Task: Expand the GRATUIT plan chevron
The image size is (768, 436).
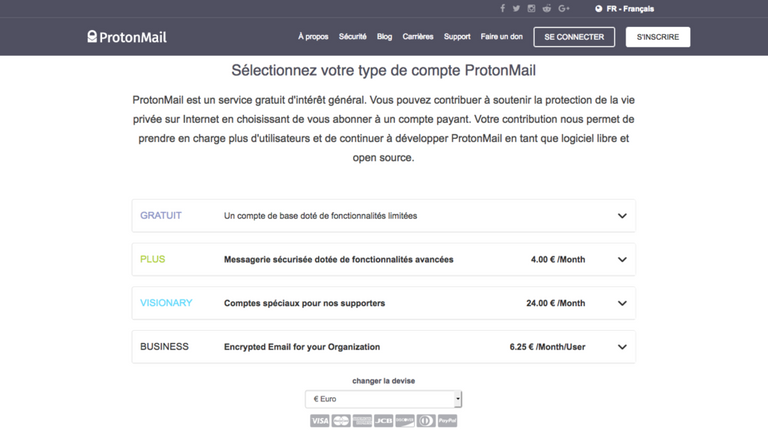Action: coord(622,216)
